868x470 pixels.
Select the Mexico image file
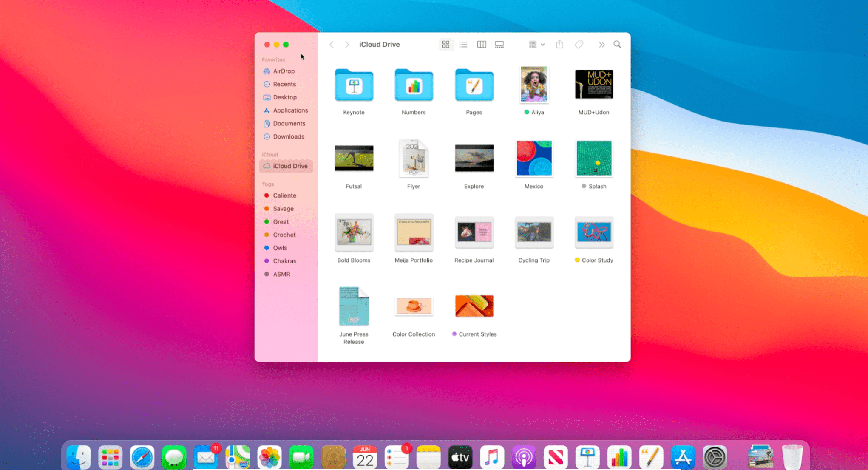pyautogui.click(x=534, y=158)
